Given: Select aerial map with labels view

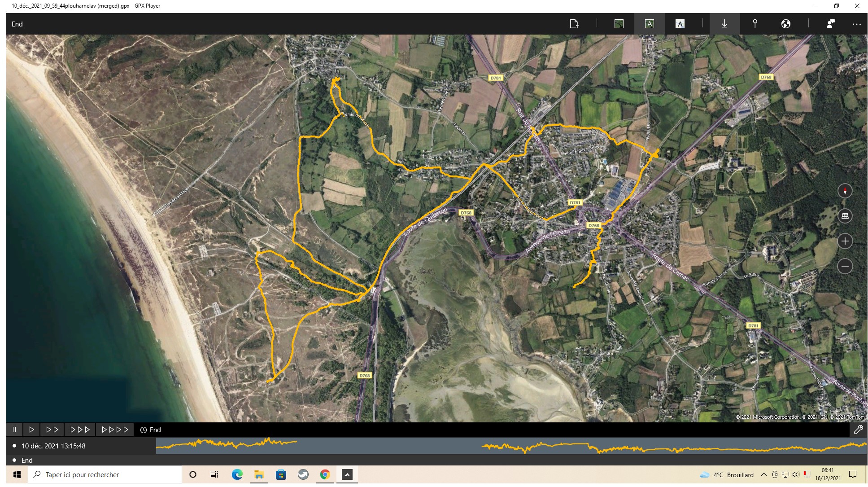Looking at the screenshot, I should pyautogui.click(x=649, y=24).
